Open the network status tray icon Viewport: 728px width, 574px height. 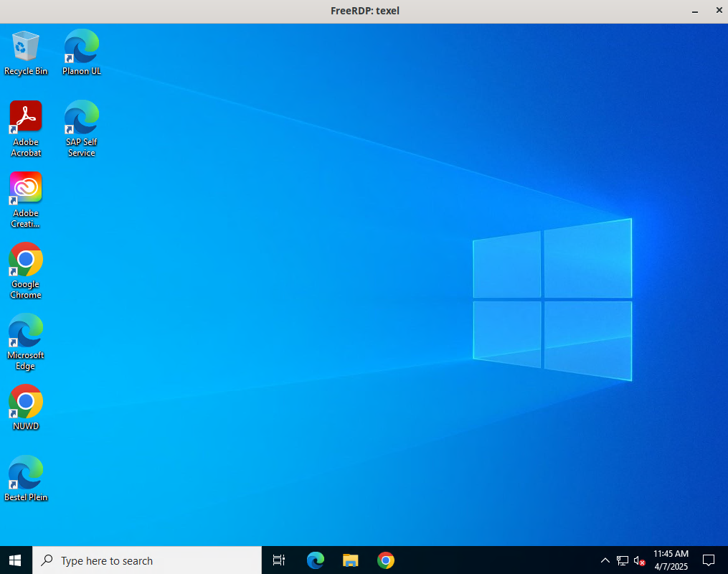tap(623, 560)
